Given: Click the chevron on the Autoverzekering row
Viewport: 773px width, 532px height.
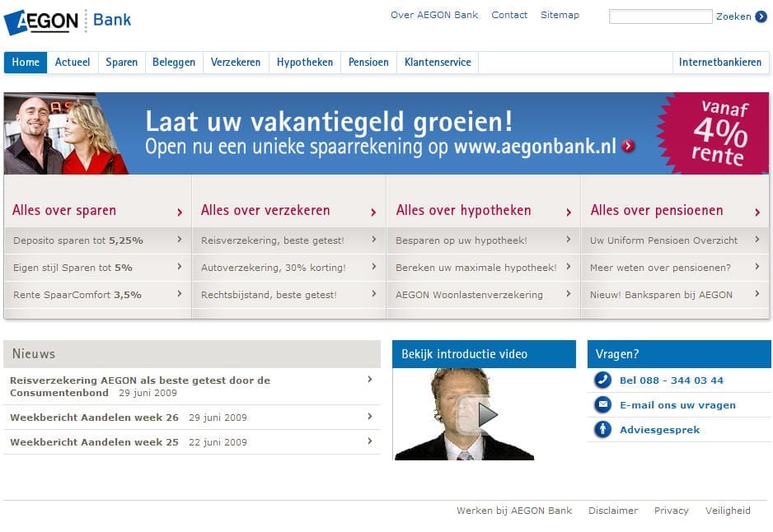Looking at the screenshot, I should 373,266.
